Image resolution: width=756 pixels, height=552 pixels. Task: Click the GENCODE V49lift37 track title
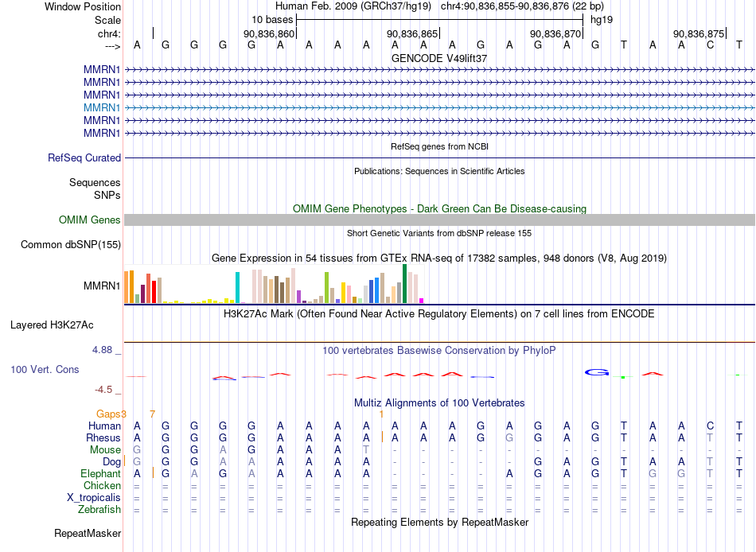pyautogui.click(x=439, y=58)
